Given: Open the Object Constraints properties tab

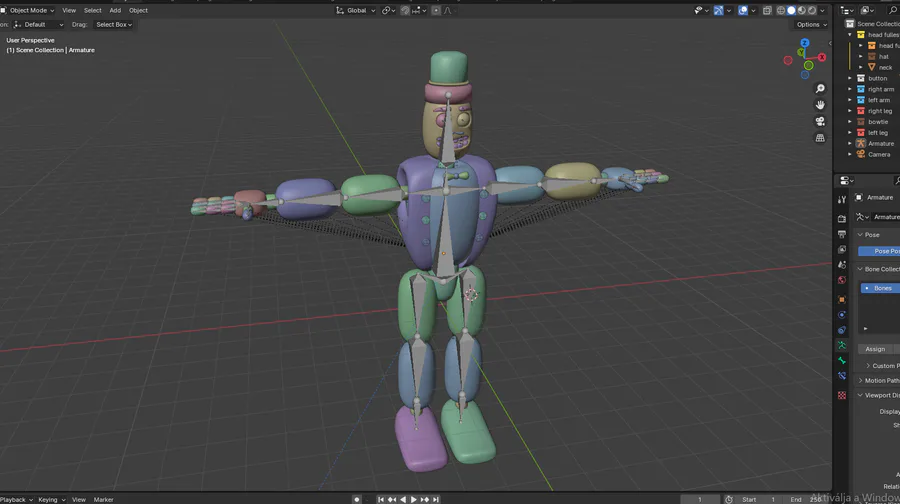Looking at the screenshot, I should coord(841,330).
